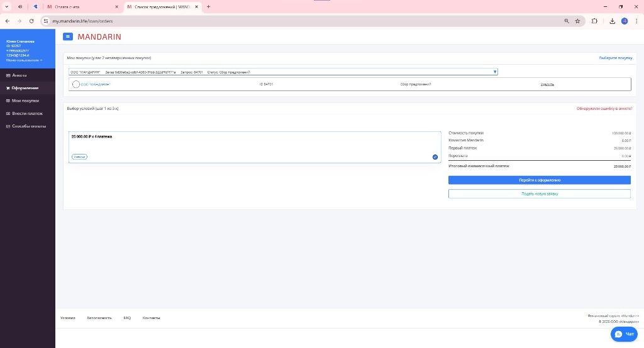Screen dimensions: 644x348
Task: Open Chrome downloads icon
Action: coord(612,21)
